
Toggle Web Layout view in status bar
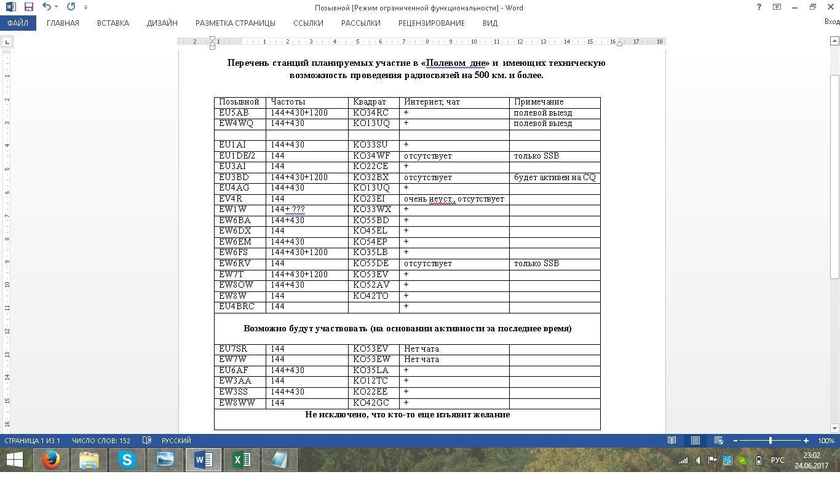718,441
